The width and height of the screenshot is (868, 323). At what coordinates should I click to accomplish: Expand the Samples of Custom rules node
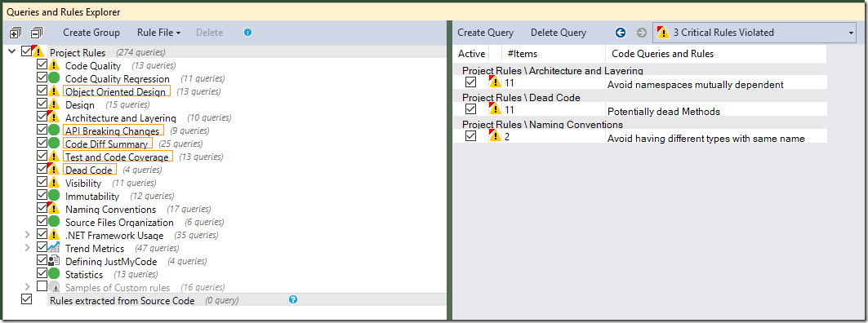[28, 286]
